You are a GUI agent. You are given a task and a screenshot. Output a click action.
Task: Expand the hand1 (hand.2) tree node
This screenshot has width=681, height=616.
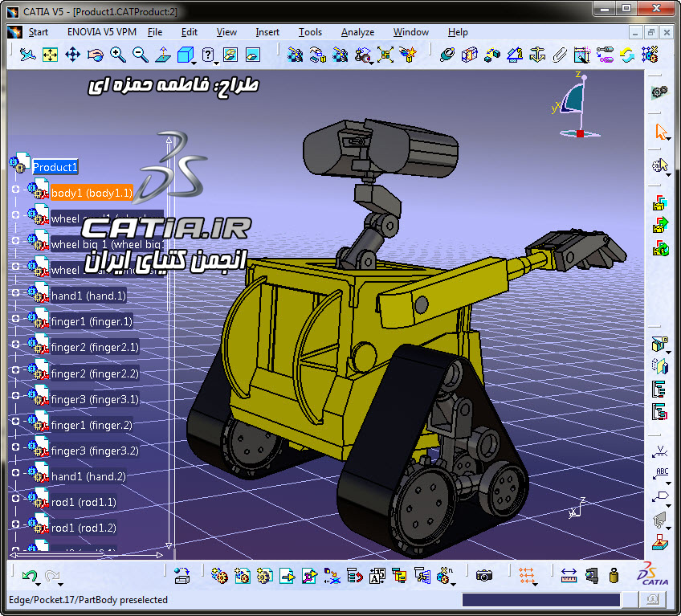[15, 473]
